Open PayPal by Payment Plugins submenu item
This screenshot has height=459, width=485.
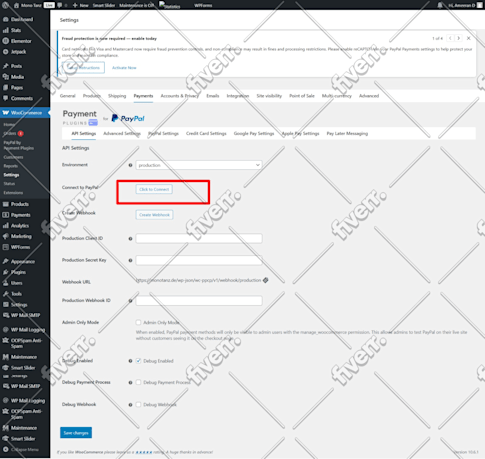point(19,145)
